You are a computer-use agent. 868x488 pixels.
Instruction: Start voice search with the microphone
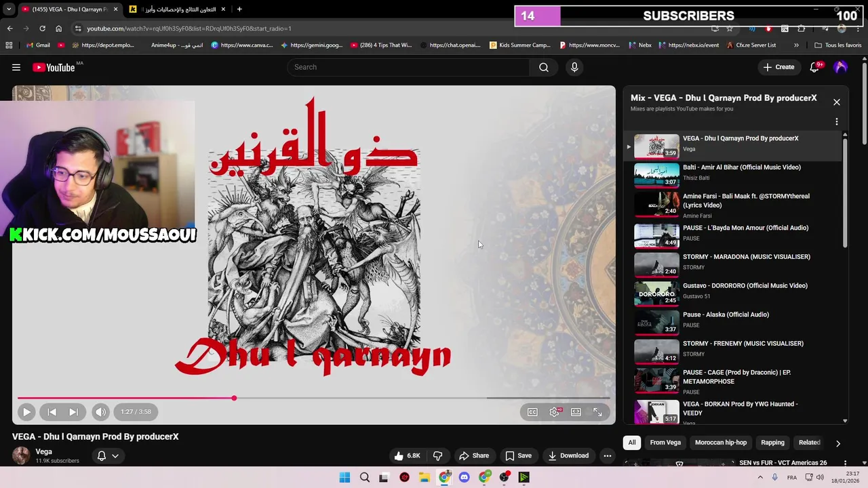pyautogui.click(x=574, y=67)
